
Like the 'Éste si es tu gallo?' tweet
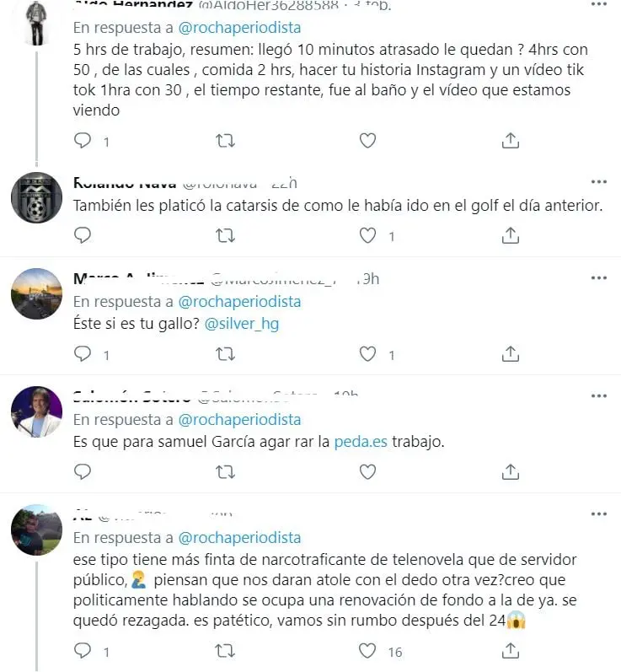(x=367, y=354)
